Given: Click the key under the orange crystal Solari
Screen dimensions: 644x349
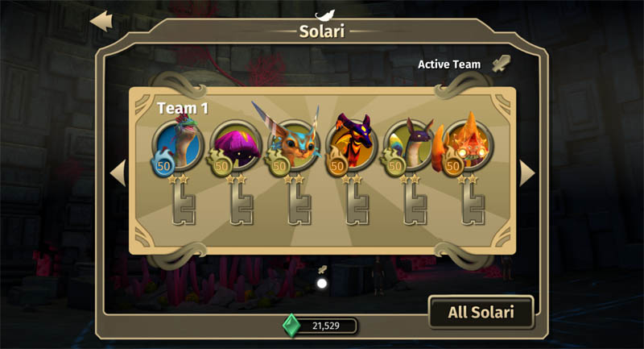Looking at the screenshot, I should 473,204.
